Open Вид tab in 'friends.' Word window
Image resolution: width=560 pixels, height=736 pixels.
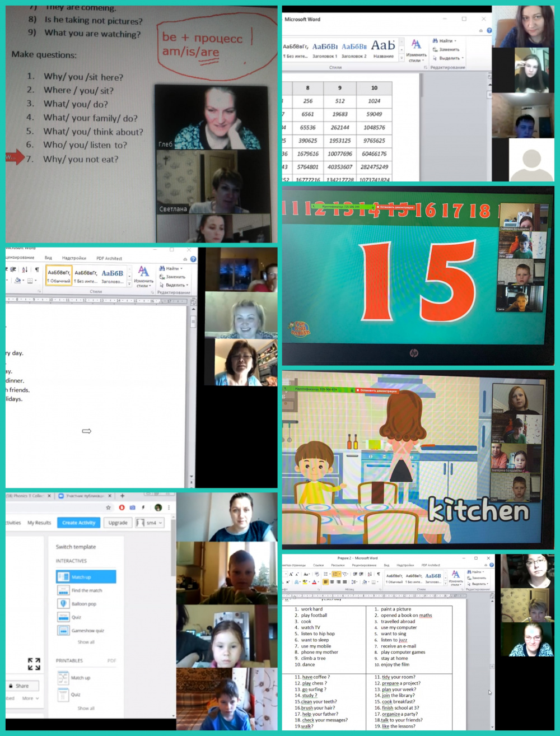pyautogui.click(x=48, y=258)
